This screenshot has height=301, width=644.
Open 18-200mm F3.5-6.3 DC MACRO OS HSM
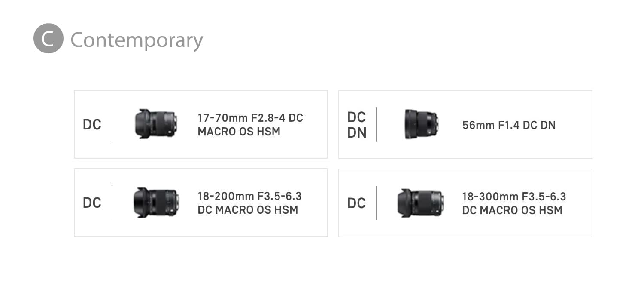pyautogui.click(x=249, y=203)
